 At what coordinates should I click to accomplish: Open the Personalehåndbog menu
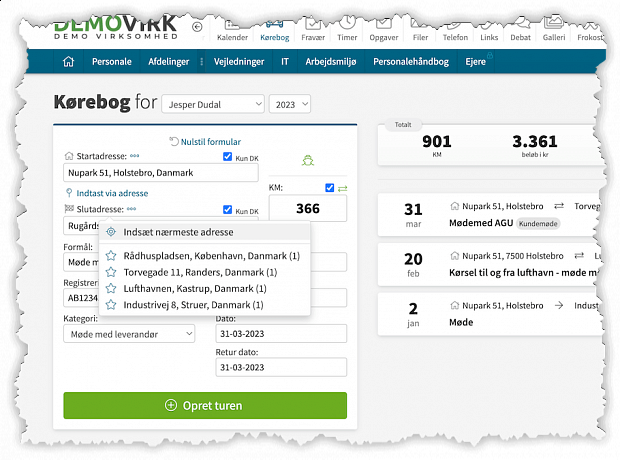click(411, 61)
